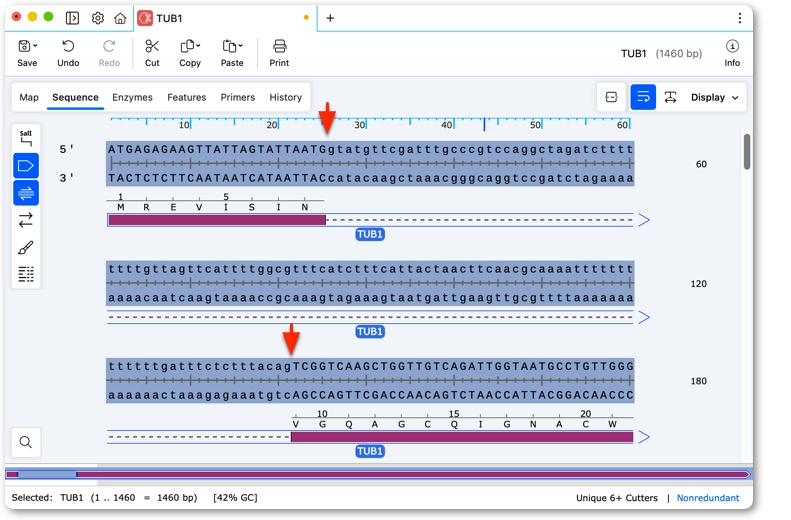Add a new tab with plus

tap(330, 18)
